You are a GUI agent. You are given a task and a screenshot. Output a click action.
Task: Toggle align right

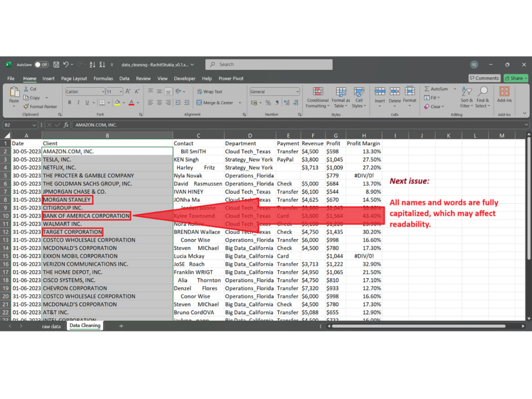coord(168,103)
